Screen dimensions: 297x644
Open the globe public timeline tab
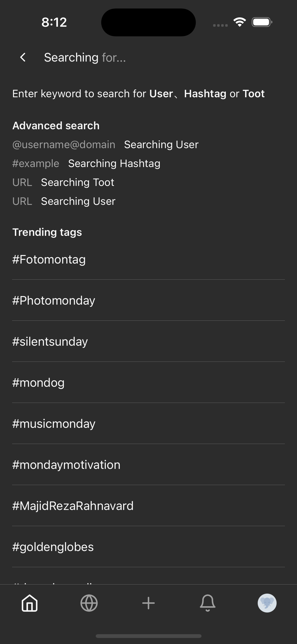pyautogui.click(x=89, y=603)
